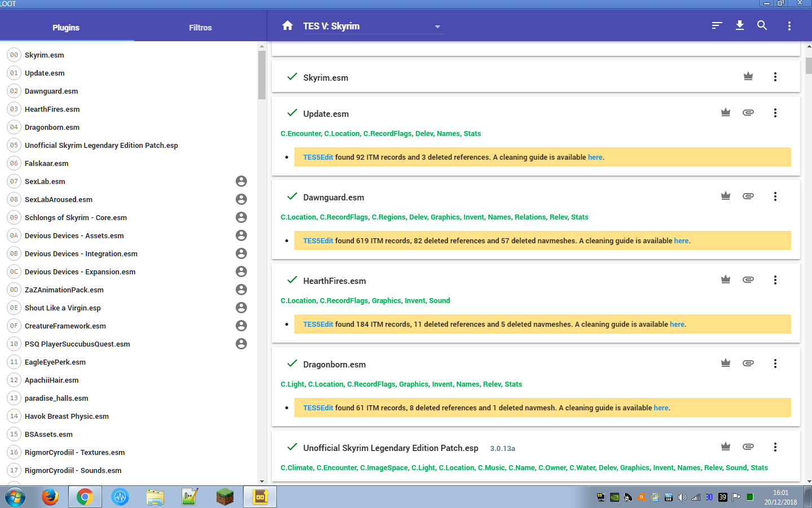
Task: Open TES5Edit link in Update.esm message
Action: point(318,157)
